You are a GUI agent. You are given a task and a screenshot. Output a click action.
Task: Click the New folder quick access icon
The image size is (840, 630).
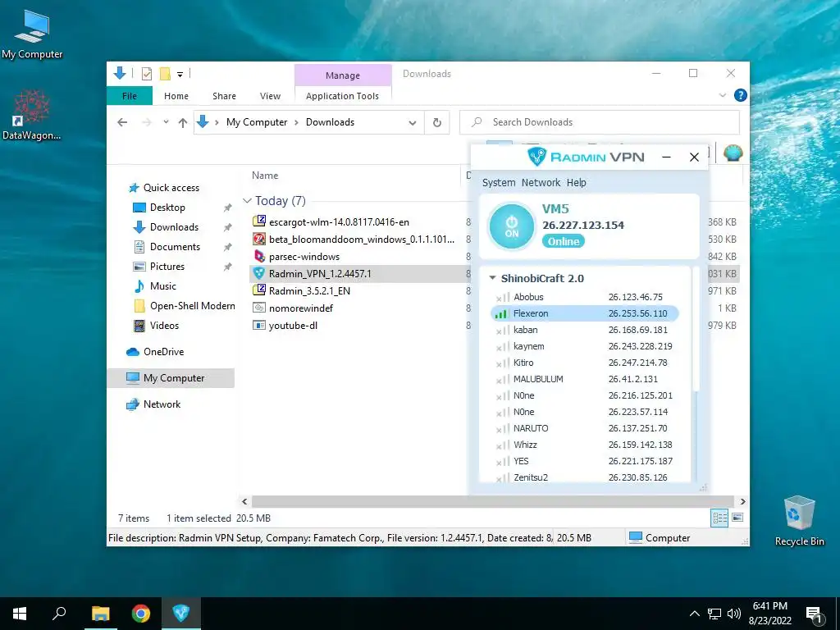click(x=165, y=74)
